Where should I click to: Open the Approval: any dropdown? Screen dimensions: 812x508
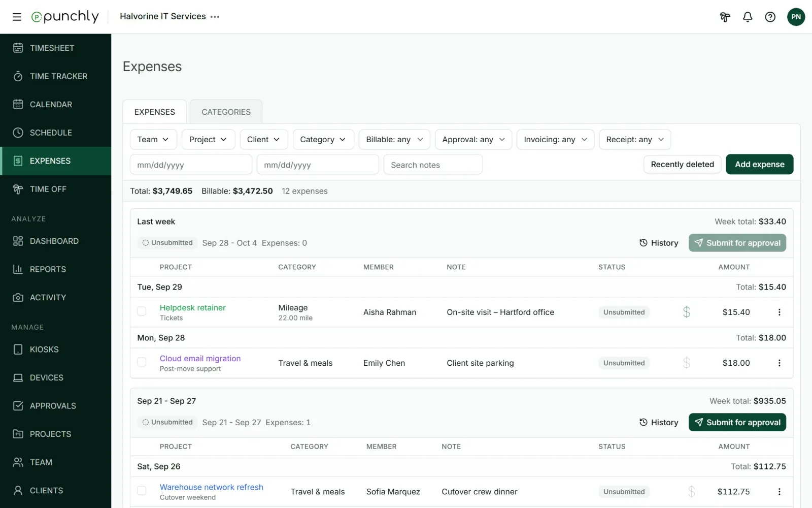tap(473, 139)
